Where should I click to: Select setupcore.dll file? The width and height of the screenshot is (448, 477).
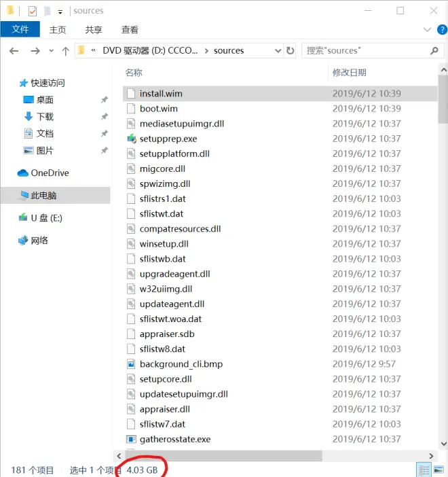click(x=166, y=379)
